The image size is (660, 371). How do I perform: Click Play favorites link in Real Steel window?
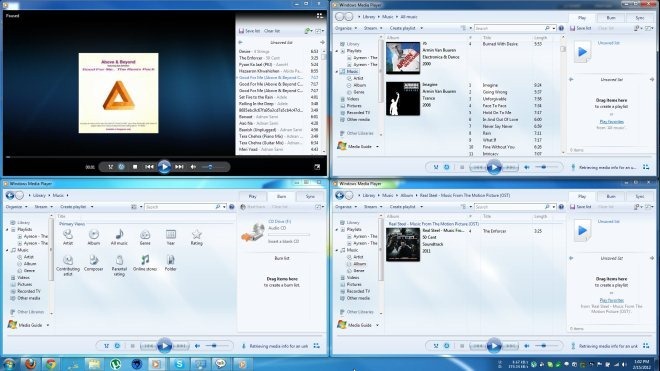(x=611, y=300)
